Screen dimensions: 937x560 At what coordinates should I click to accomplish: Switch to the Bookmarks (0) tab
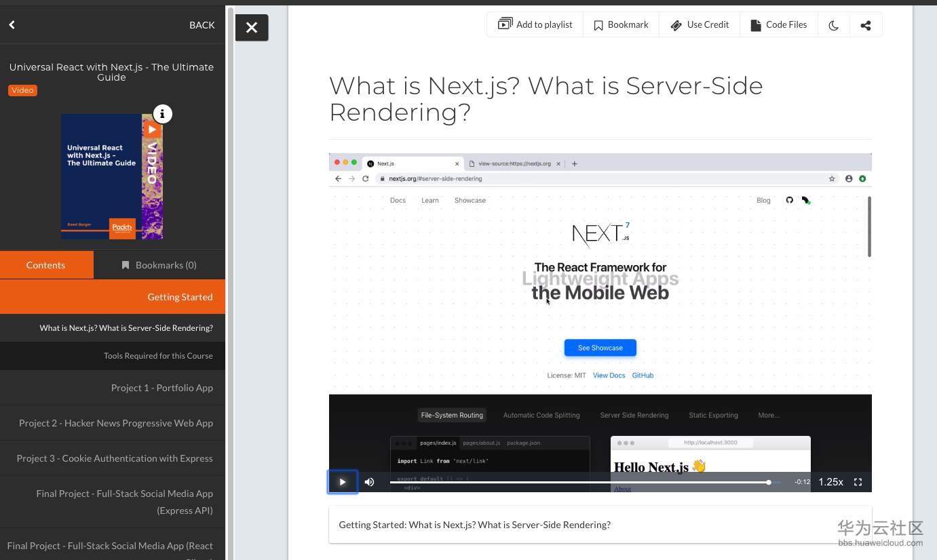click(x=159, y=265)
